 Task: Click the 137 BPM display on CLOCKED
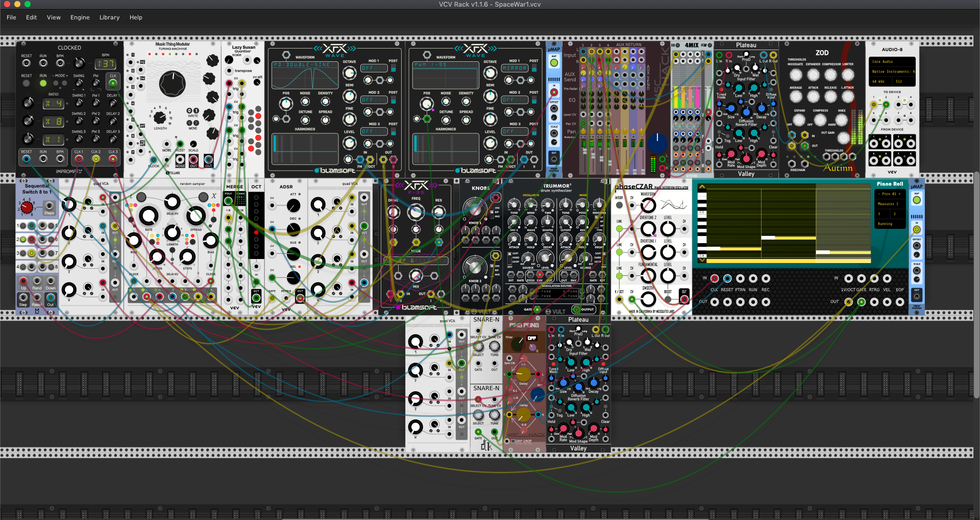(105, 64)
